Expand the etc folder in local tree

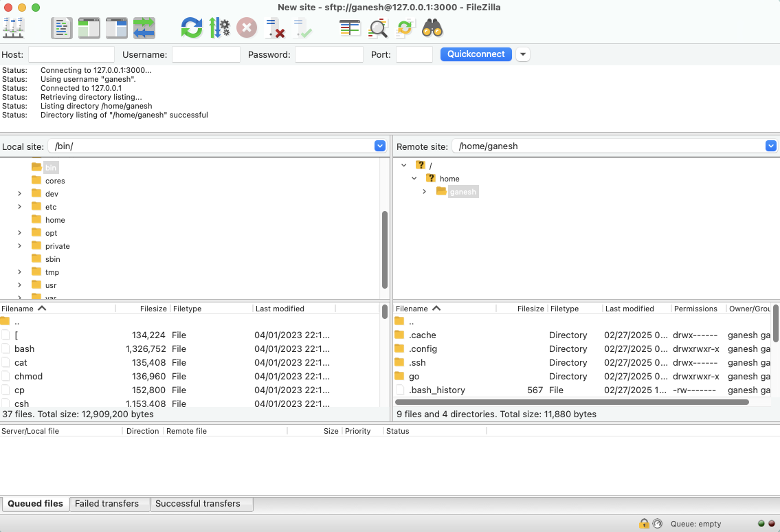19,206
